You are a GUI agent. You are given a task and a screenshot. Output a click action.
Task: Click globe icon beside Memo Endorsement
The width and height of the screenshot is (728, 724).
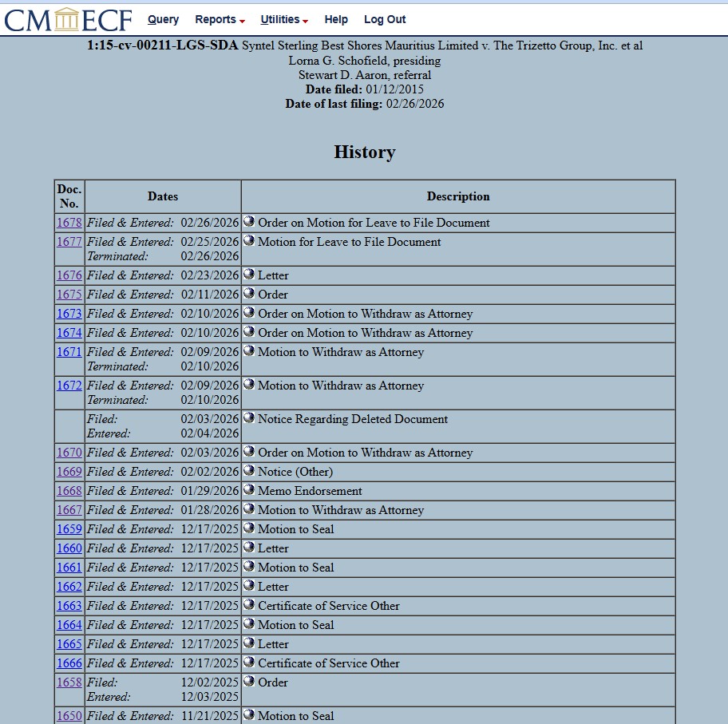pyautogui.click(x=249, y=490)
